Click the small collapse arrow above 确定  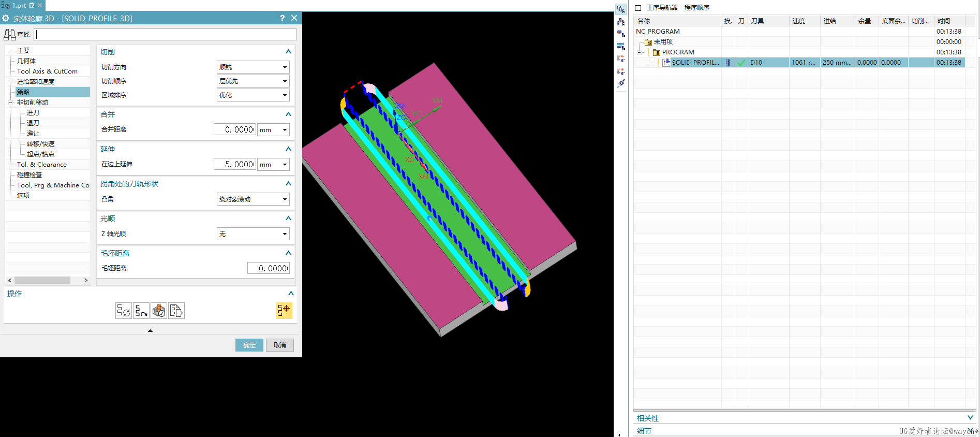[150, 330]
